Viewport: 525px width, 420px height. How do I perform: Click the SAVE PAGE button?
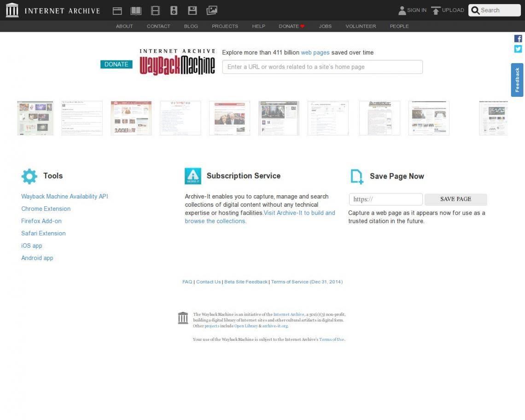[x=456, y=199]
